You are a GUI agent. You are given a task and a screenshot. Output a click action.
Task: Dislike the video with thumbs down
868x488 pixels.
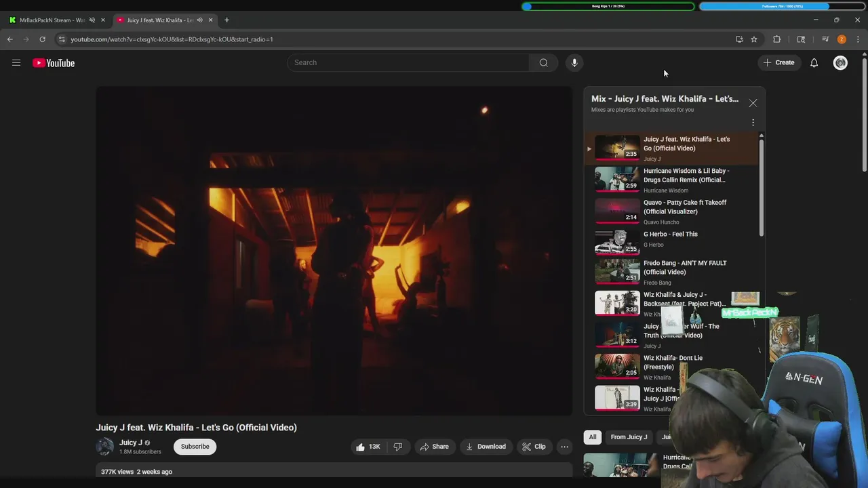pos(398,447)
